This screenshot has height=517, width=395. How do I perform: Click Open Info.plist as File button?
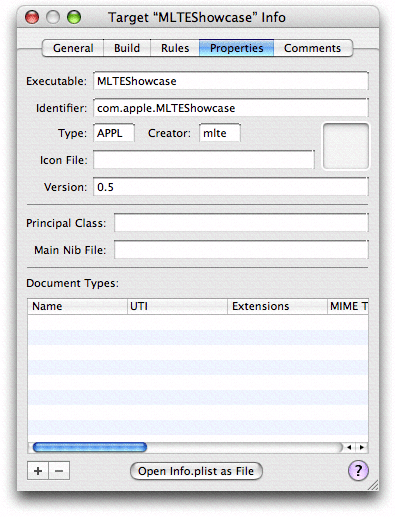pos(196,471)
